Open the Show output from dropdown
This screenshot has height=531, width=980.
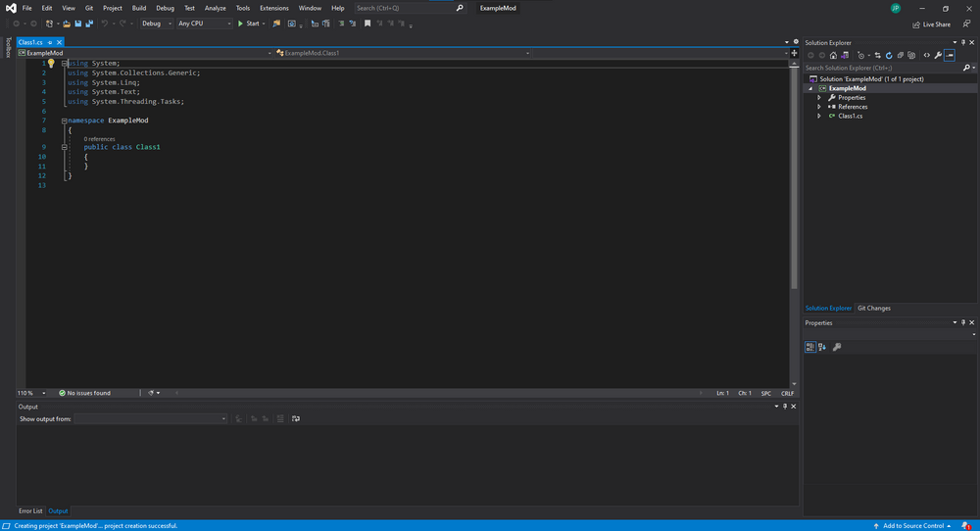click(x=150, y=418)
